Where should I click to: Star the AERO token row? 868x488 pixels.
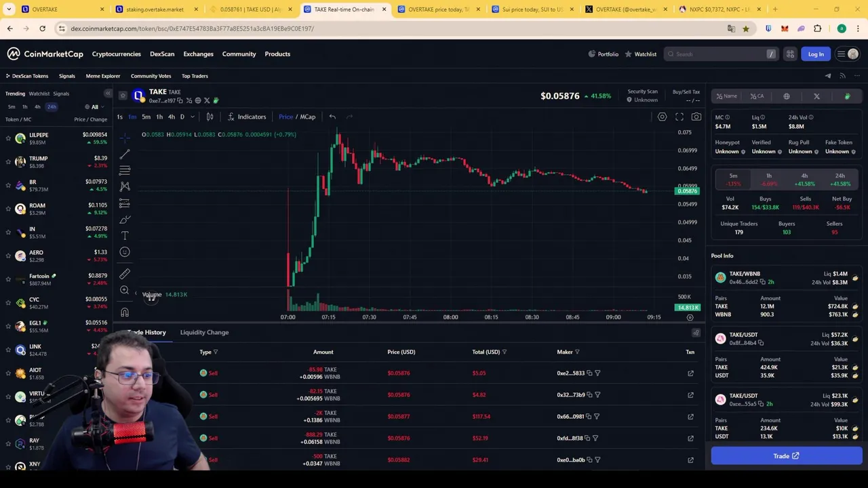tap(8, 256)
